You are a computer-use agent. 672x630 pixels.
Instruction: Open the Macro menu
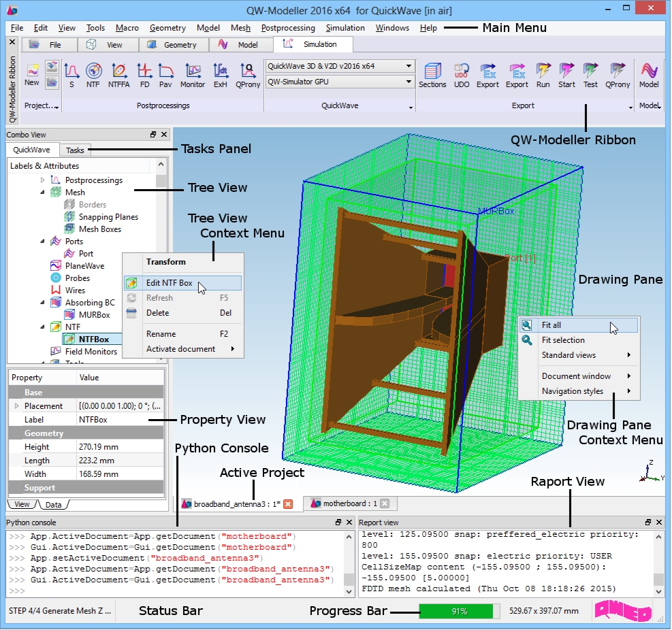click(x=127, y=28)
